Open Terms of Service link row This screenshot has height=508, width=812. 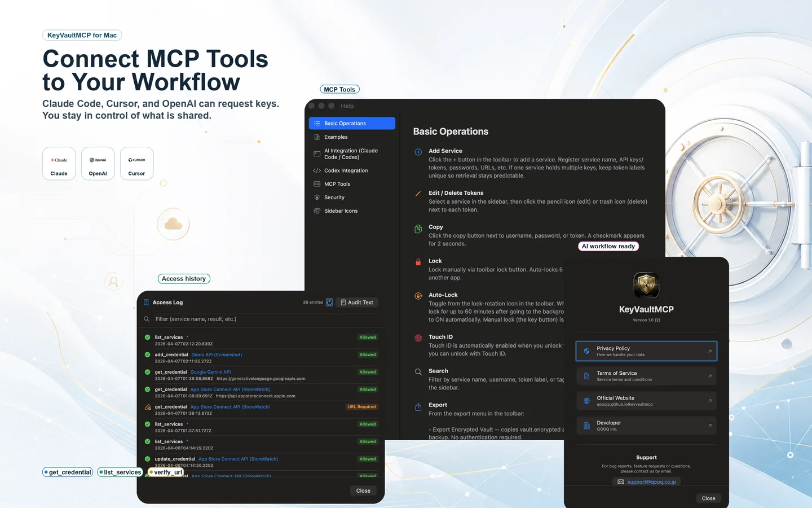tap(646, 376)
